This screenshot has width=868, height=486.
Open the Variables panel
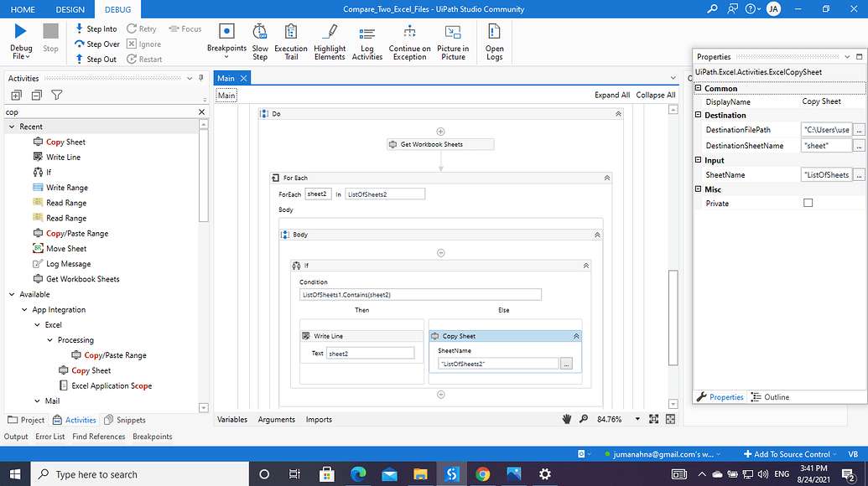[x=233, y=420]
